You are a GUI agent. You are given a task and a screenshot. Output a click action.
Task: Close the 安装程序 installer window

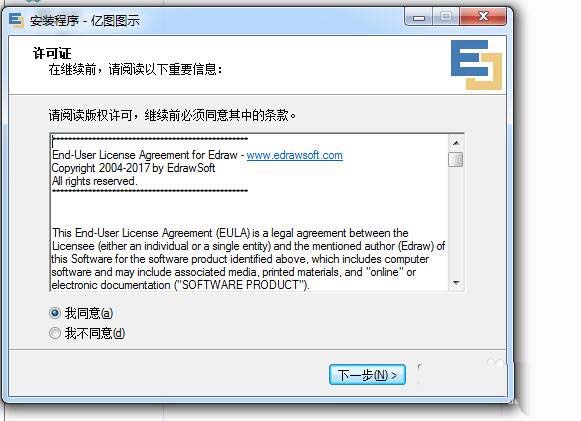point(483,17)
